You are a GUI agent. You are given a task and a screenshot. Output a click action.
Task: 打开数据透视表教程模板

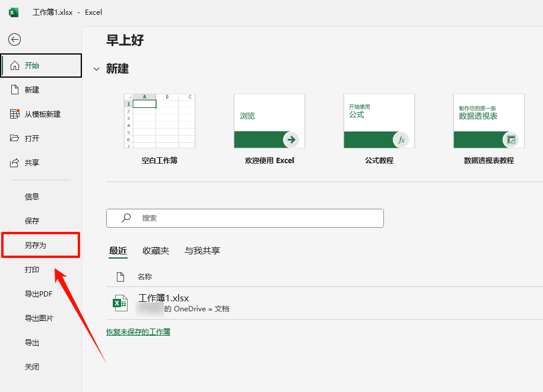click(488, 121)
